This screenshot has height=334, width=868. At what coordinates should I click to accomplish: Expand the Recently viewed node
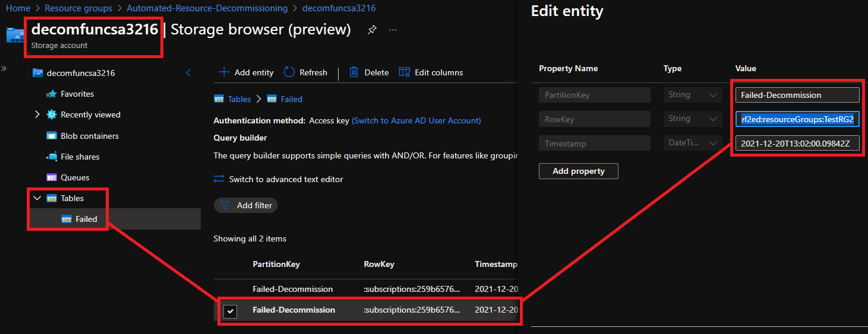(37, 114)
